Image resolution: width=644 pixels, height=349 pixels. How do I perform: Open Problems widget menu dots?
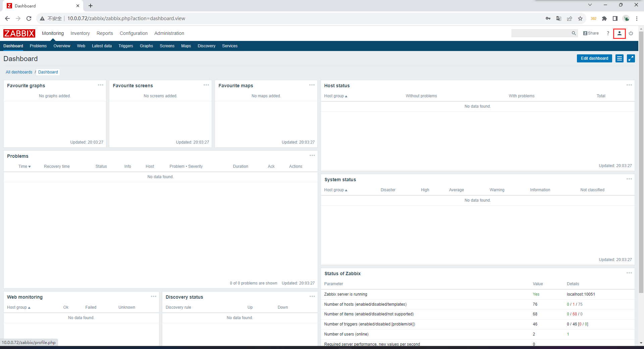point(312,156)
